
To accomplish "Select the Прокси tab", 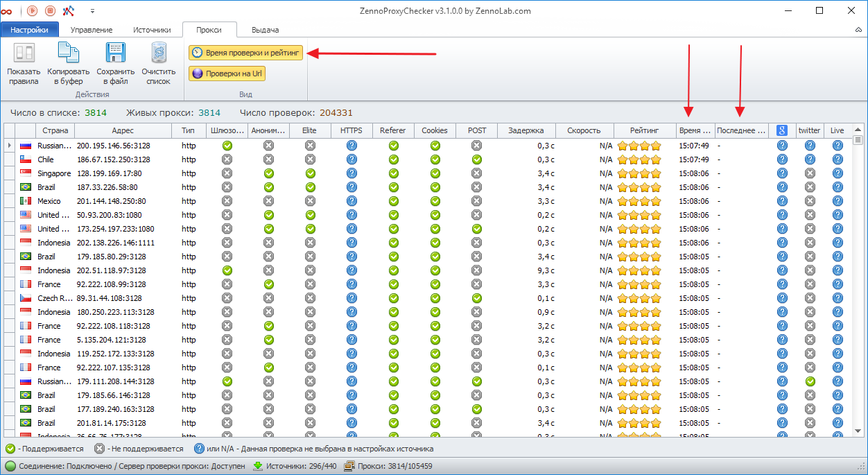I will point(209,30).
